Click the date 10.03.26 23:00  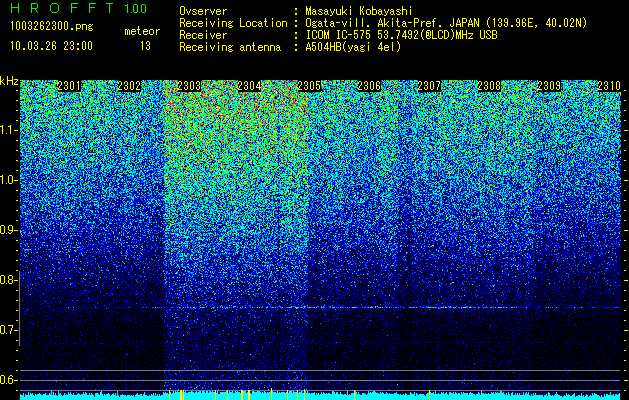[51, 46]
